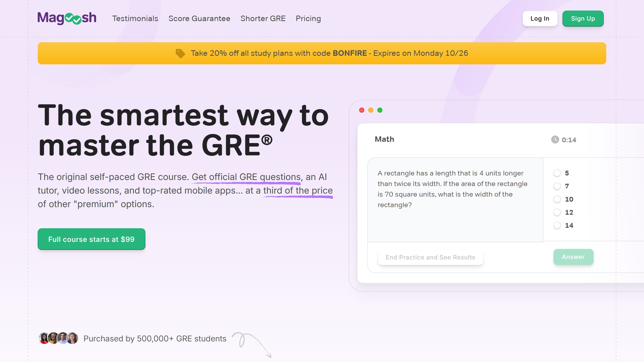The height and width of the screenshot is (362, 644).
Task: Select answer choice 7
Action: pos(557,186)
